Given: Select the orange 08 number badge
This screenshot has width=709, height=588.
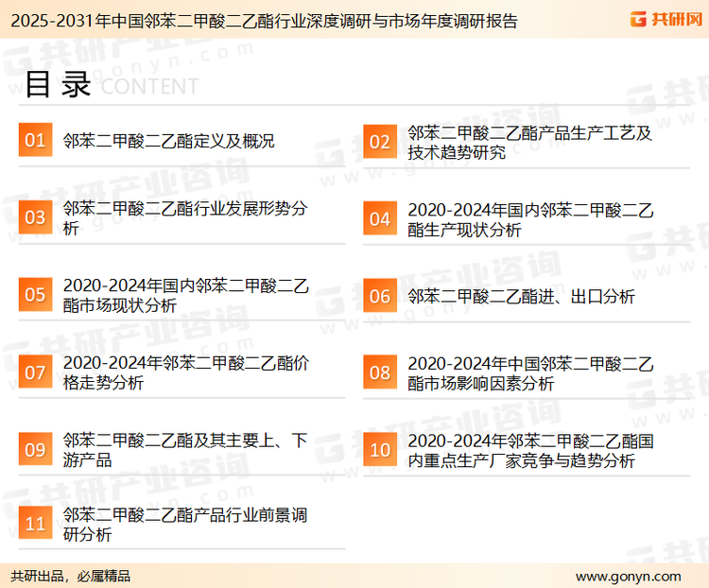Looking at the screenshot, I should point(380,372).
